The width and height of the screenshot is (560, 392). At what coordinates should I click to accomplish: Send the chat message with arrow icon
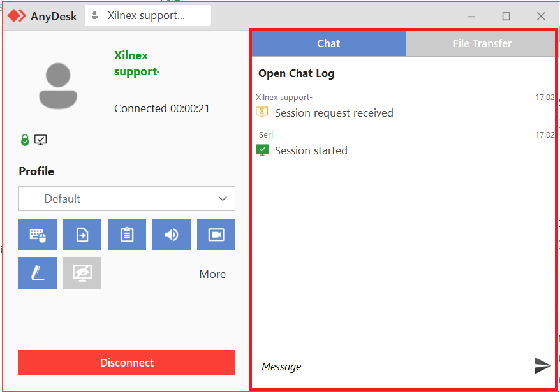542,365
